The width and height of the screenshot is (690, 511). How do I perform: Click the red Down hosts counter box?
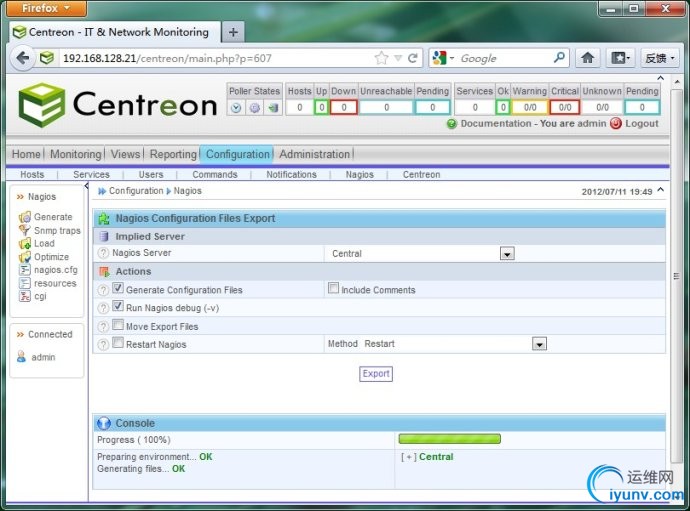(344, 107)
